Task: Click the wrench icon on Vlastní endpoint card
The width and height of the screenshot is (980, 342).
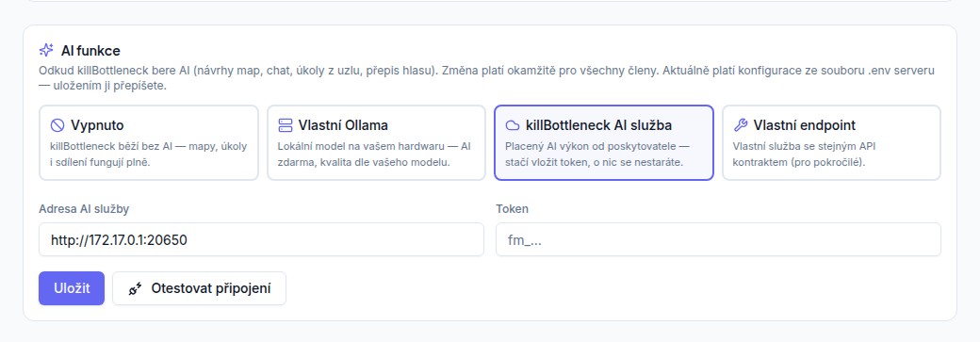Action: [x=740, y=125]
